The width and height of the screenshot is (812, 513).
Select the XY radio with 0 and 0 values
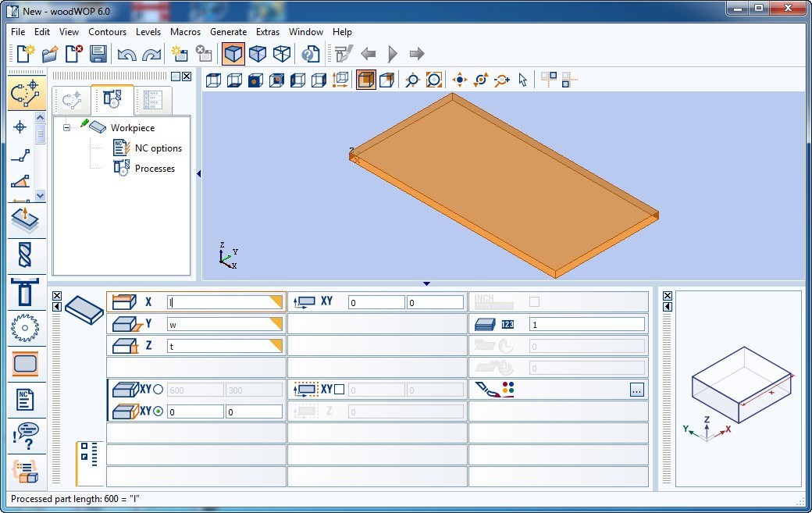point(158,411)
